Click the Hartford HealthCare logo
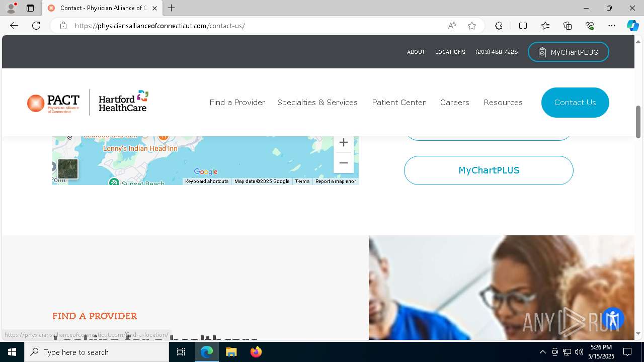The width and height of the screenshot is (644, 362). (x=124, y=102)
